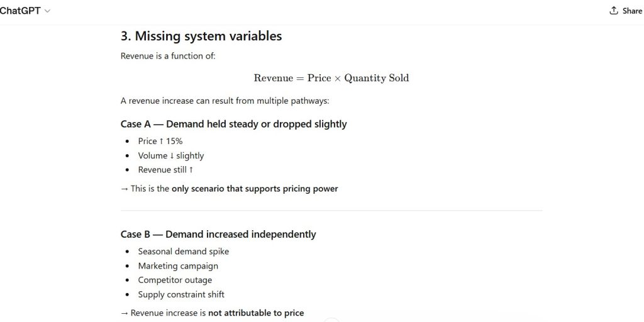The height and width of the screenshot is (322, 644).
Task: Click "only scenario that supports pricing power" text
Action: pos(255,189)
